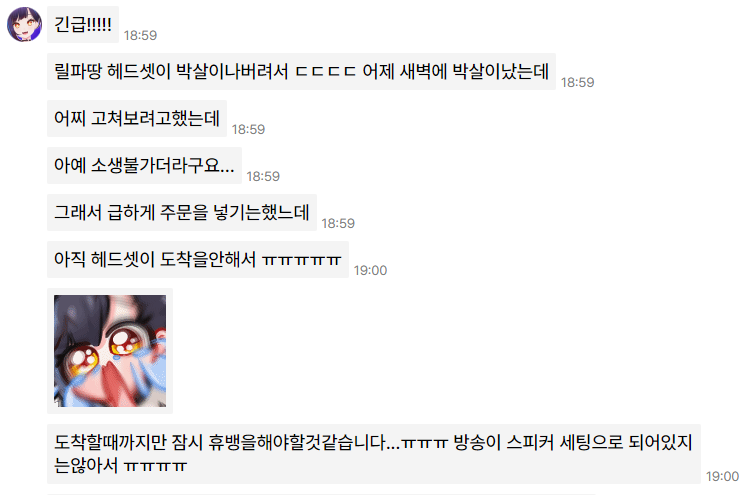The height and width of the screenshot is (495, 747).
Task: Click the message 어찌 고쳐보려고했는데
Action: (137, 119)
